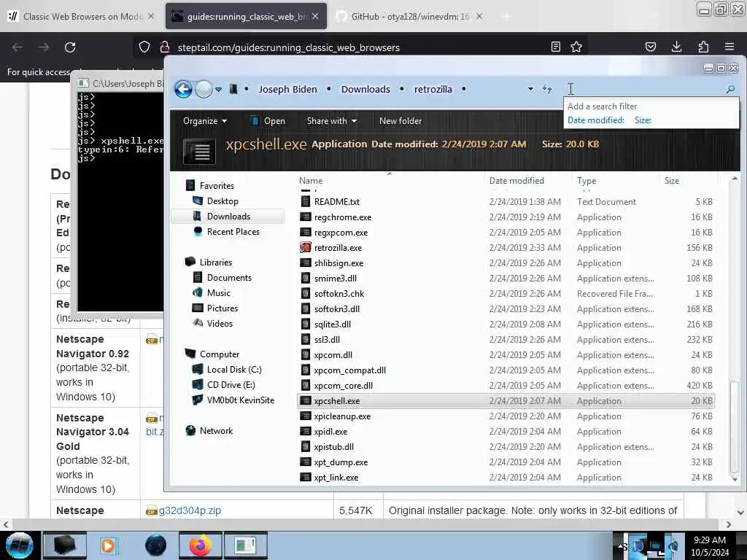Select Computer in the navigation pane
747x560 pixels.
pyautogui.click(x=219, y=354)
